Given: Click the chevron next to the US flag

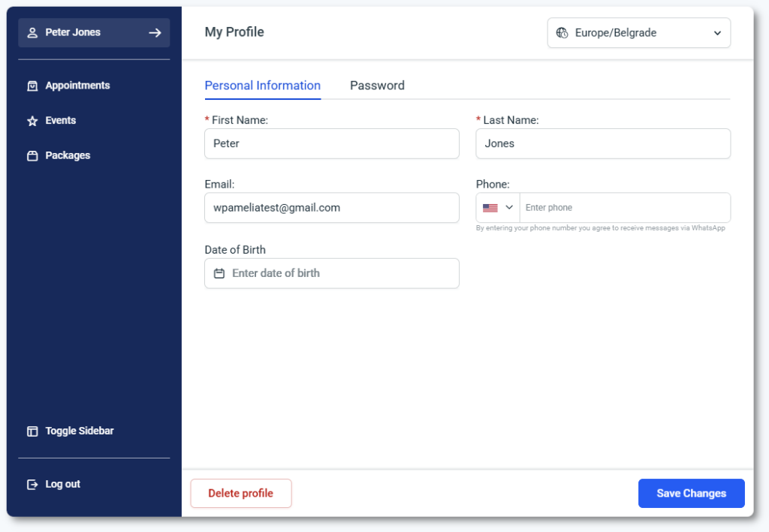Looking at the screenshot, I should 509,208.
